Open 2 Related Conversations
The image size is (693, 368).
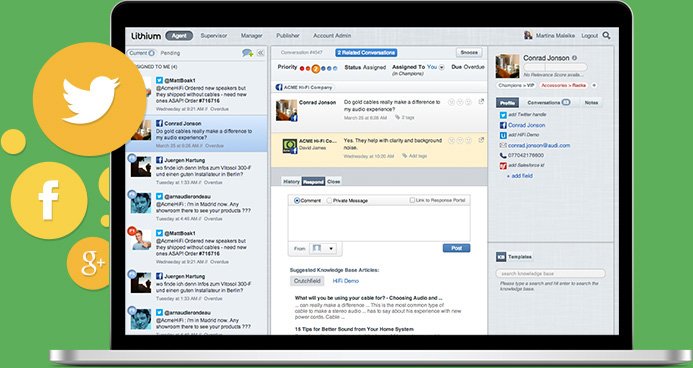[x=366, y=53]
